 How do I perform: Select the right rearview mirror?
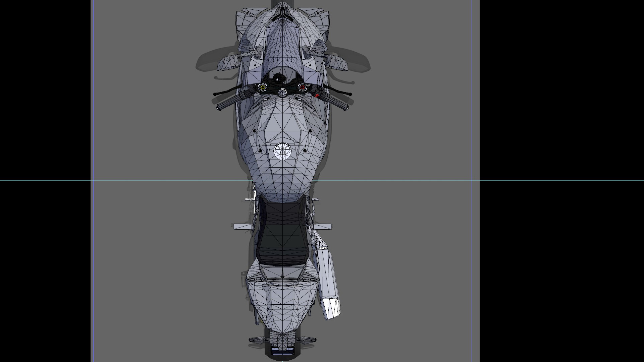(337, 63)
